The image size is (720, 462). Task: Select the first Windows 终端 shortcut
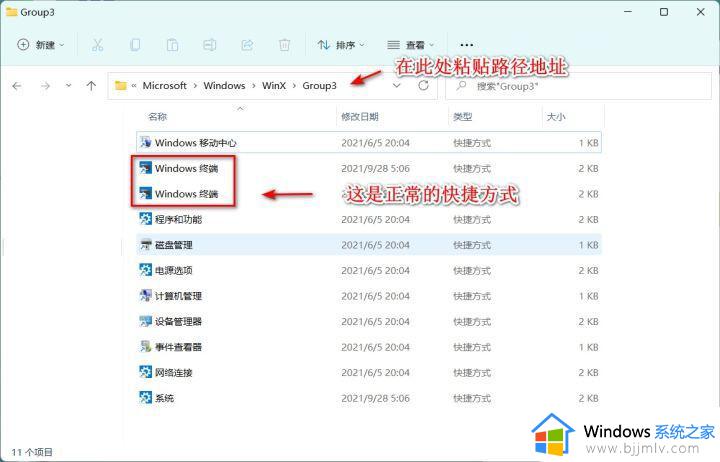coord(369,169)
